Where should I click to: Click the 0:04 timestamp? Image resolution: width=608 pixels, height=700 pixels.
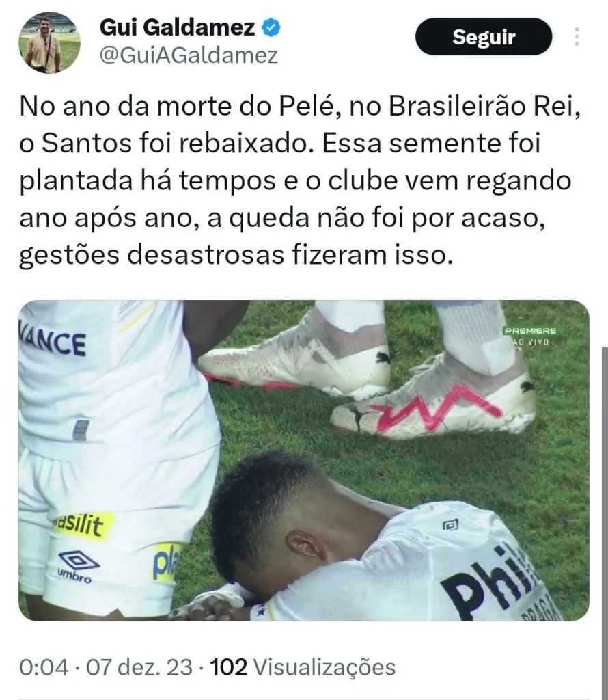[44, 667]
